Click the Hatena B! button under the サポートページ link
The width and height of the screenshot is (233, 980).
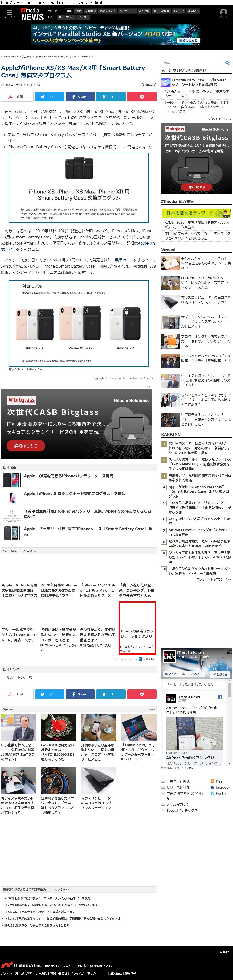pyautogui.click(x=111, y=694)
